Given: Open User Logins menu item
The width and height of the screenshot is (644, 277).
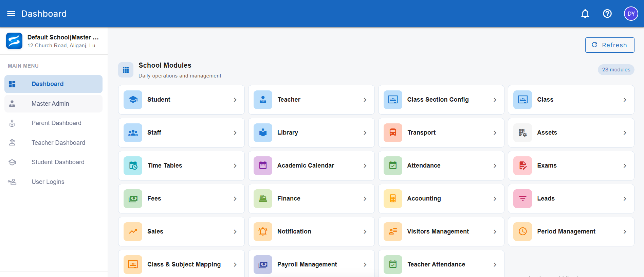Looking at the screenshot, I should [53, 182].
